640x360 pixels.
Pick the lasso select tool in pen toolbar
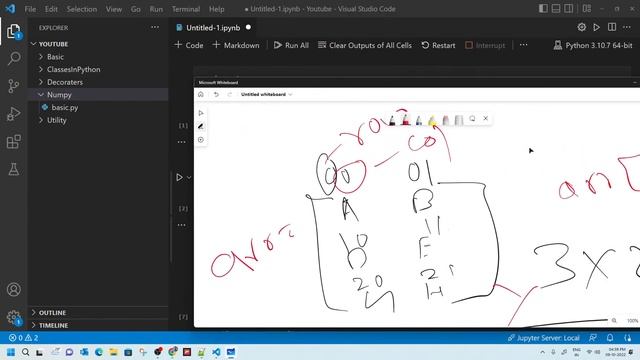coord(472,118)
